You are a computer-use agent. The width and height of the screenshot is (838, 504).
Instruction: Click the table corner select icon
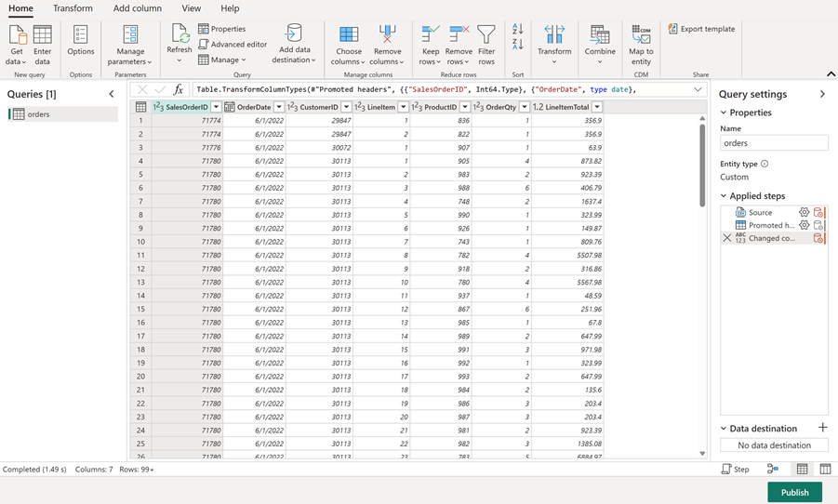pyautogui.click(x=140, y=107)
